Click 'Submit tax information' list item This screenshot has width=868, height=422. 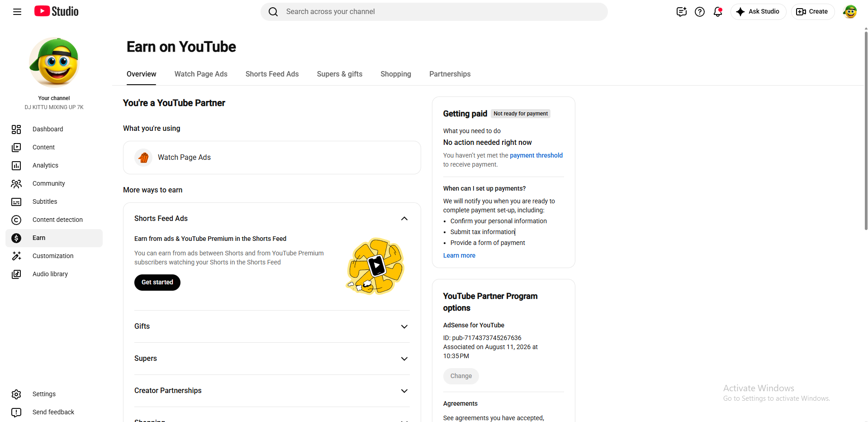click(x=483, y=232)
